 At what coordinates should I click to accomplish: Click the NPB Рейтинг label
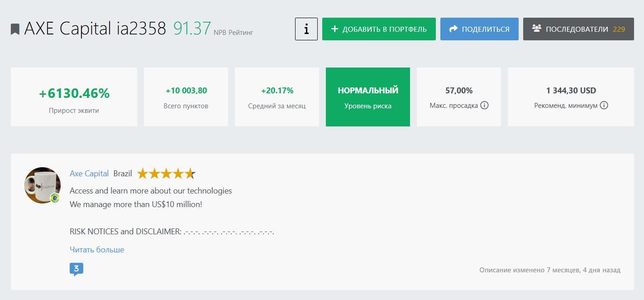(x=234, y=32)
